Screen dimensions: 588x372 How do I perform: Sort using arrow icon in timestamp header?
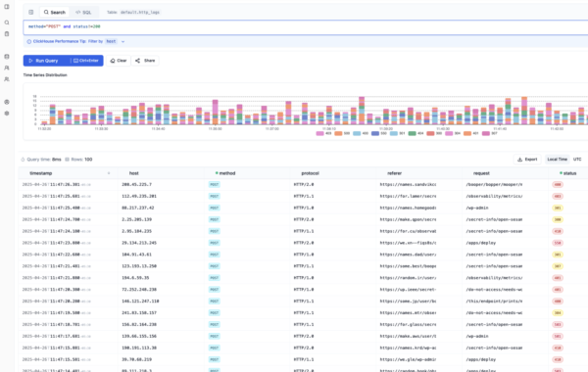point(109,173)
